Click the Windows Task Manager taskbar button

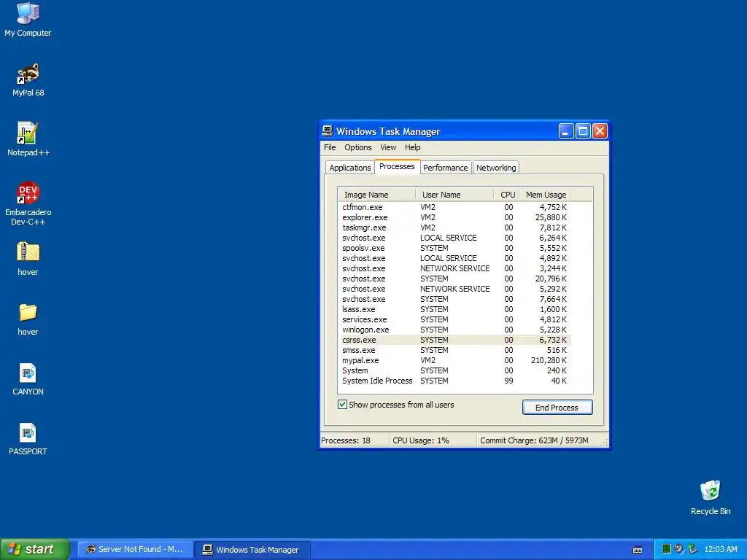click(x=253, y=550)
